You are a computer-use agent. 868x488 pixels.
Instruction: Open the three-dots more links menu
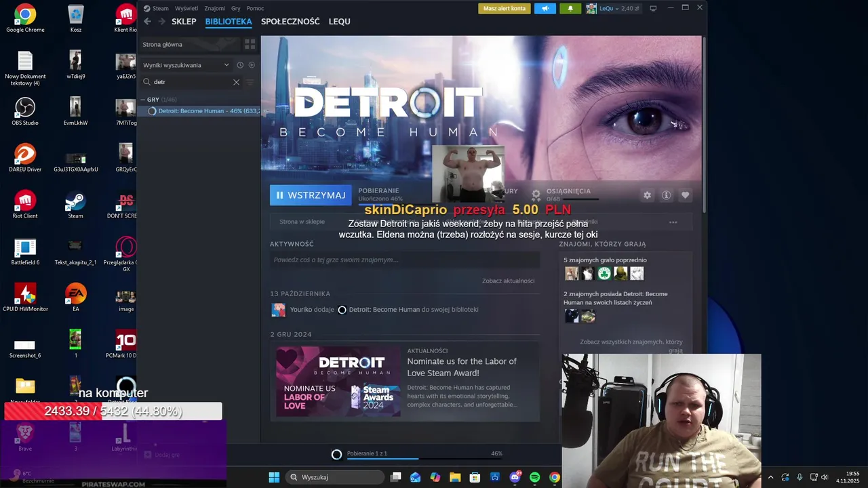[673, 222]
